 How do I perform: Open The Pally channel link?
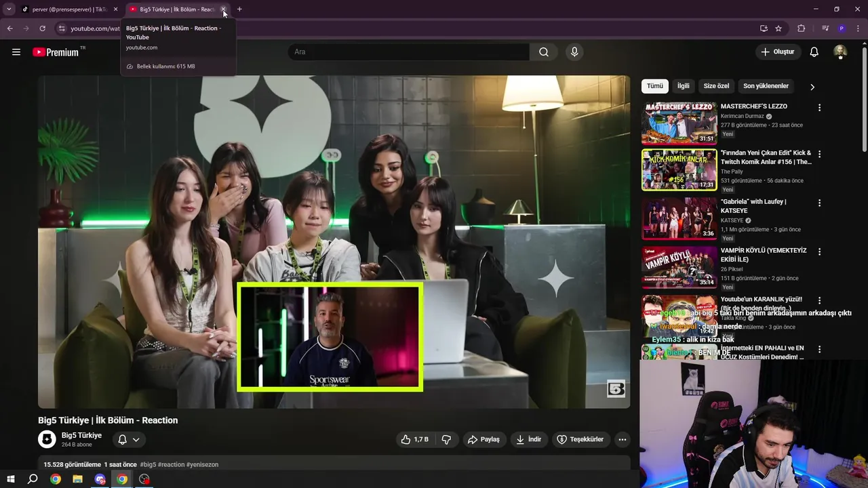[x=732, y=171]
